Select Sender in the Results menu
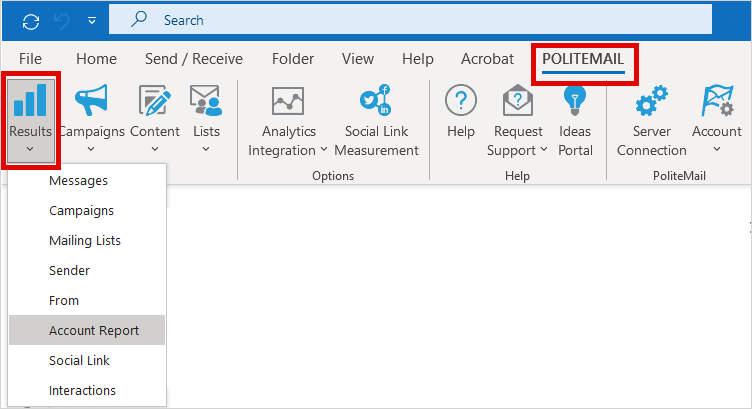Image resolution: width=752 pixels, height=409 pixels. [87, 270]
